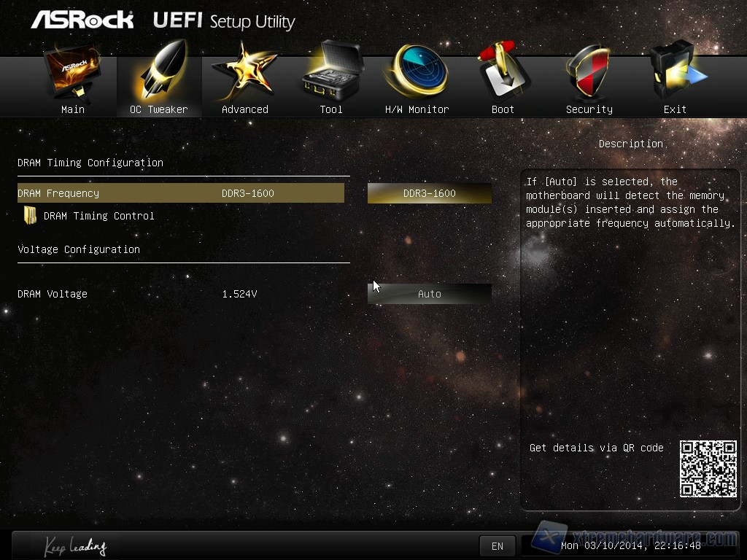
Task: Open the Advanced star icon
Action: click(x=244, y=71)
